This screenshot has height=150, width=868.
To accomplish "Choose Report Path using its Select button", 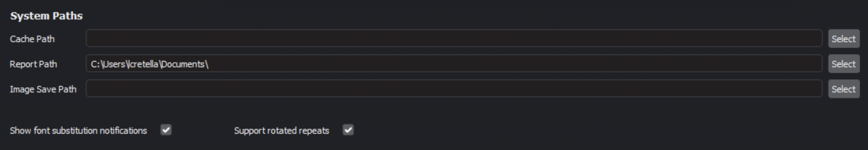I will point(844,64).
